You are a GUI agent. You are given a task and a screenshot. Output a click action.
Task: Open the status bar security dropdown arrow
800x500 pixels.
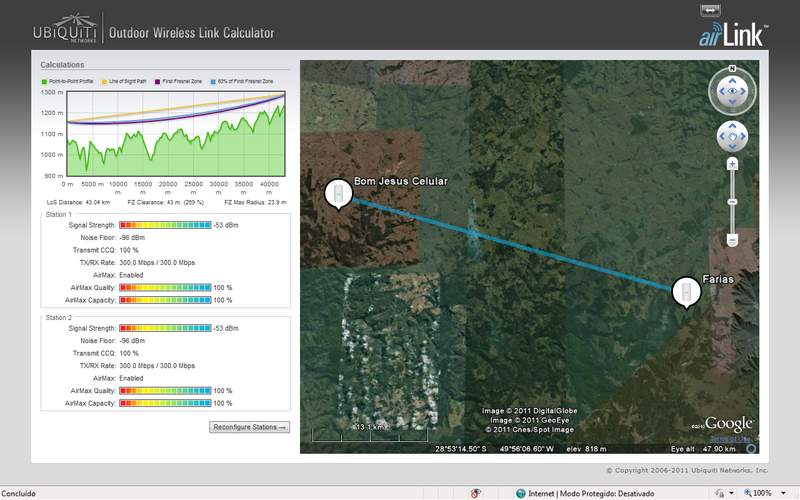[731, 493]
